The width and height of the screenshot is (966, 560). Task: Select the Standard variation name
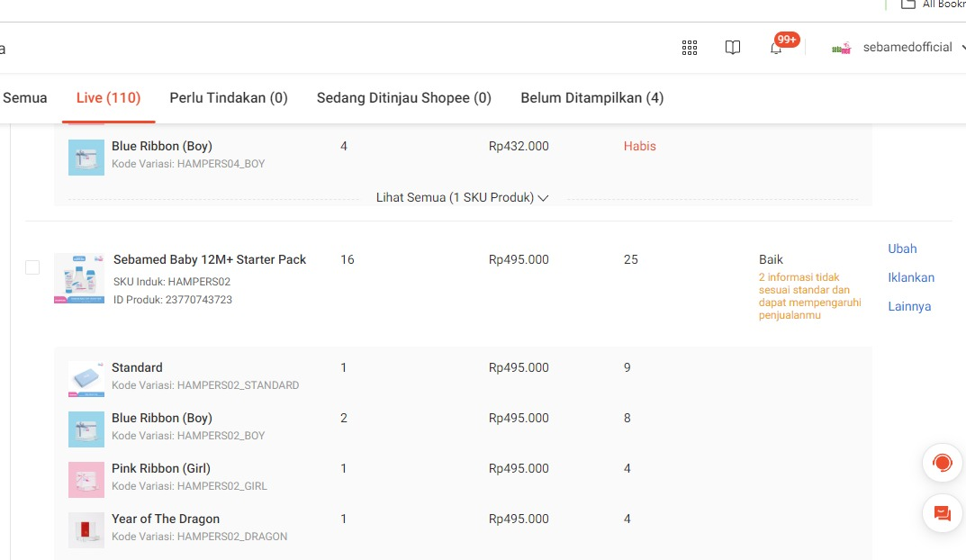click(137, 368)
